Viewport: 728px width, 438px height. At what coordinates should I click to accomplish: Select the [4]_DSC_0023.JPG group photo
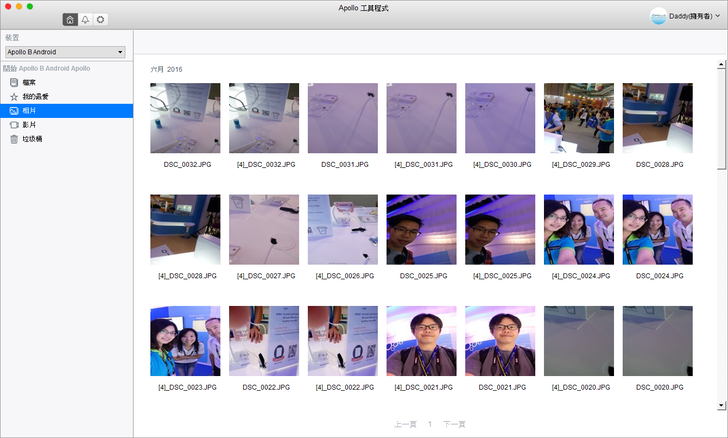pos(185,341)
